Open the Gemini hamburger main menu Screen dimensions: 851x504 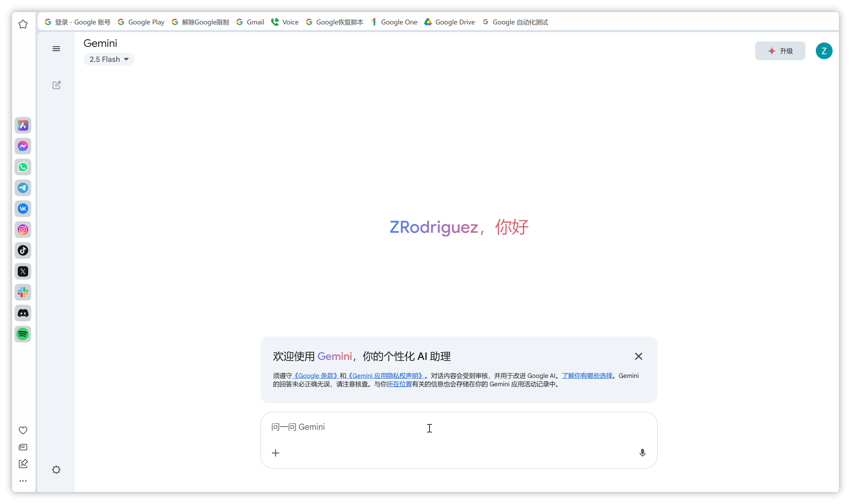(x=56, y=48)
